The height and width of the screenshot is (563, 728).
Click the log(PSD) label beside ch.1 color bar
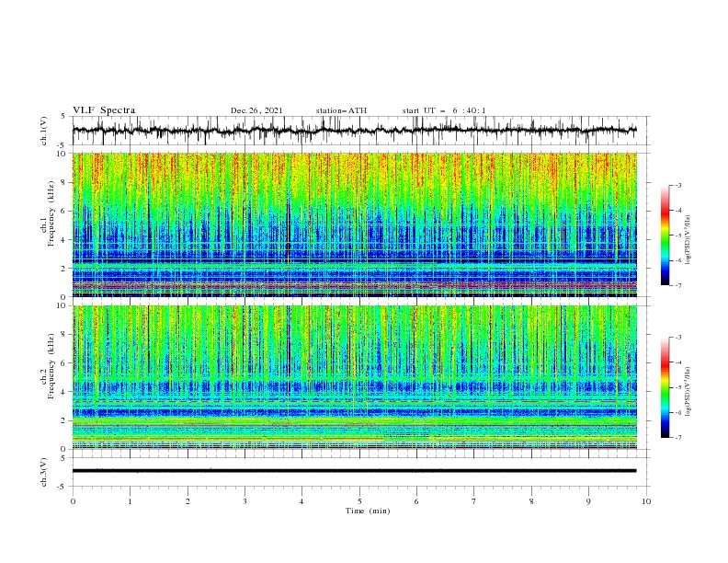688,240
